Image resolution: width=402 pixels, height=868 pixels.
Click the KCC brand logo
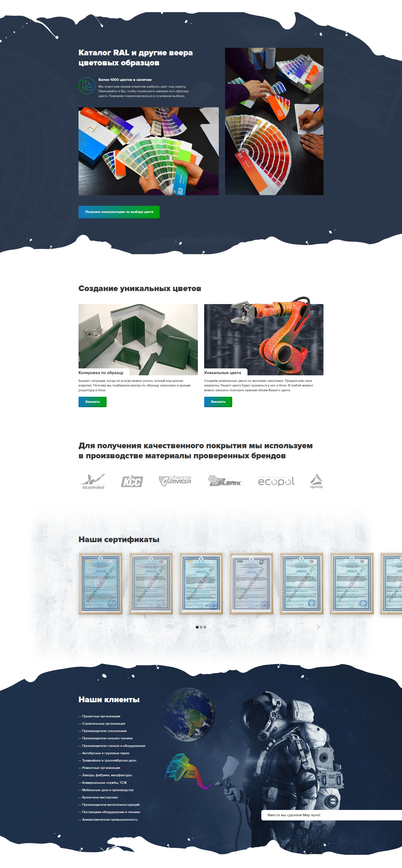pyautogui.click(x=132, y=482)
